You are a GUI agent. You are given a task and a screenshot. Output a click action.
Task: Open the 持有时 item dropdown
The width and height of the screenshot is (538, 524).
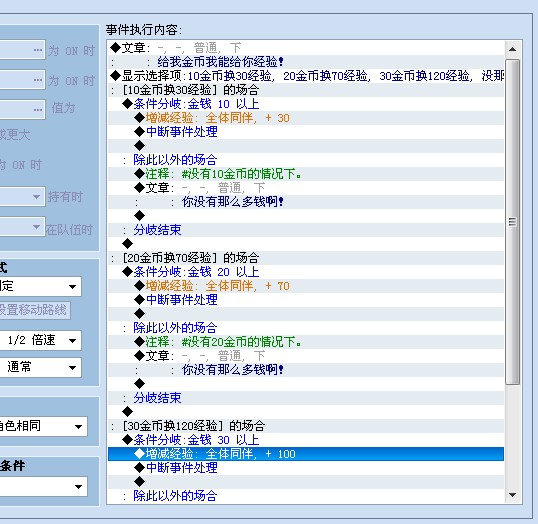(22, 197)
